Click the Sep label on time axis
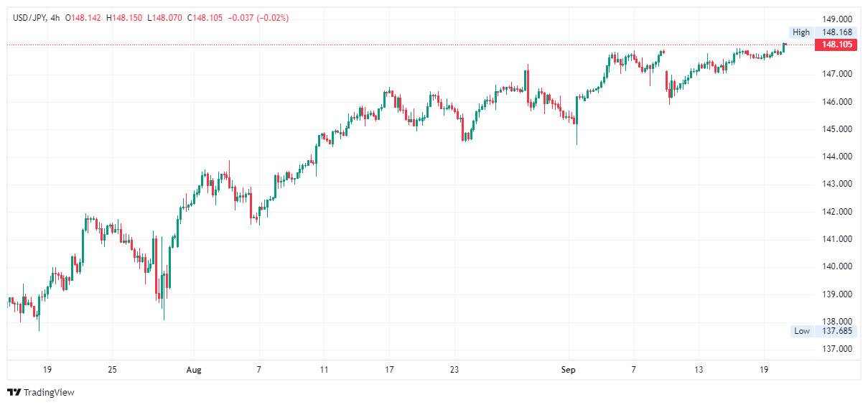Image resolution: width=868 pixels, height=405 pixels. (x=569, y=370)
